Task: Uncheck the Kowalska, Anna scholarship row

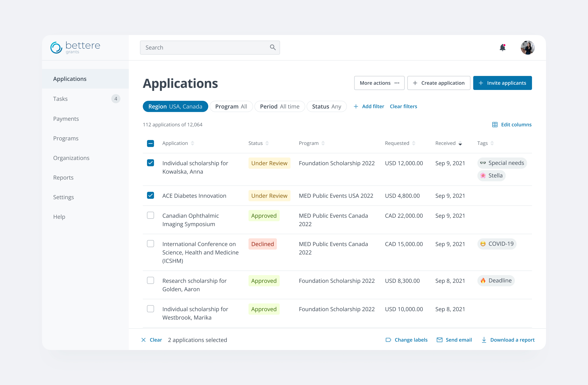Action: pos(150,163)
